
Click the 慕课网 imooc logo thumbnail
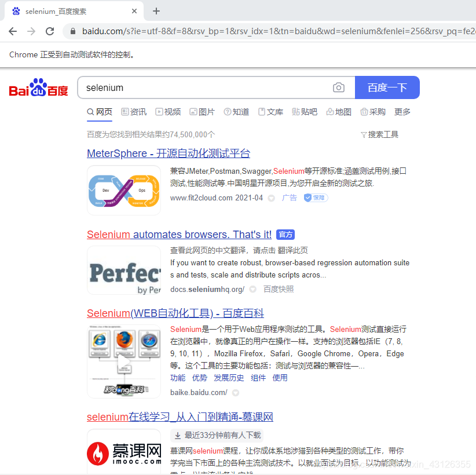124,452
